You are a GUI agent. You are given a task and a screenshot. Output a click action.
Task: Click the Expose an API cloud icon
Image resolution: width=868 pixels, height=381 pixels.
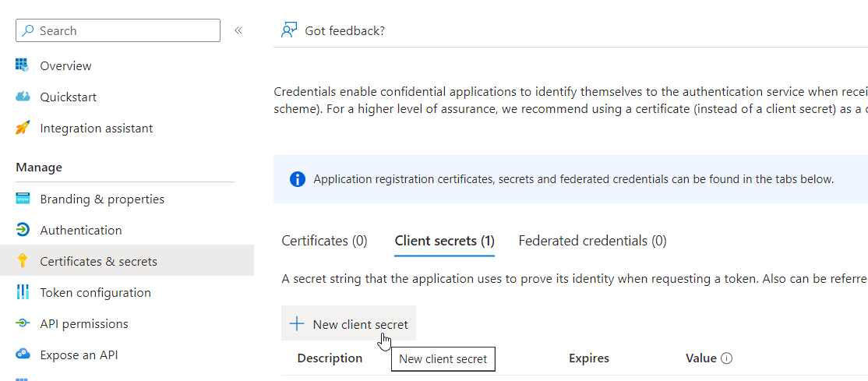click(22, 355)
